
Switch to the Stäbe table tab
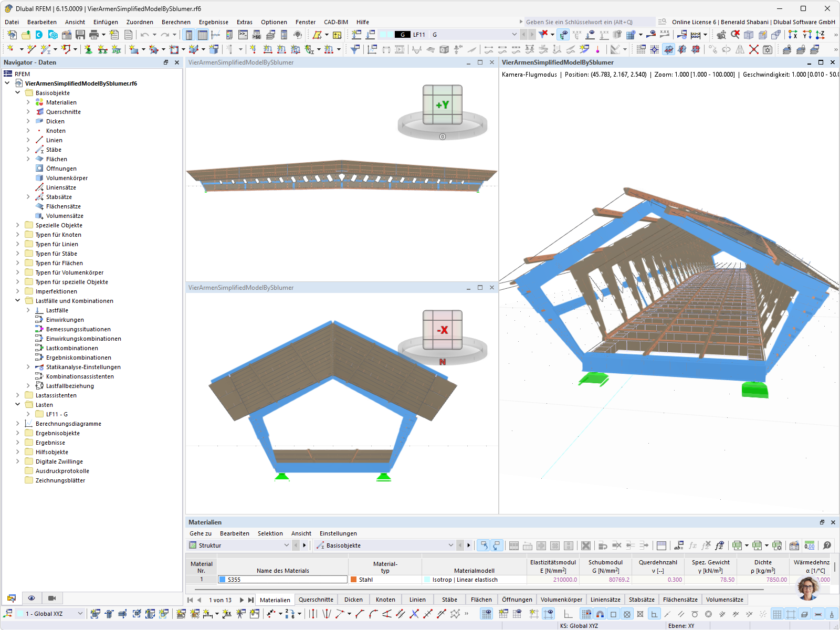[x=449, y=600]
